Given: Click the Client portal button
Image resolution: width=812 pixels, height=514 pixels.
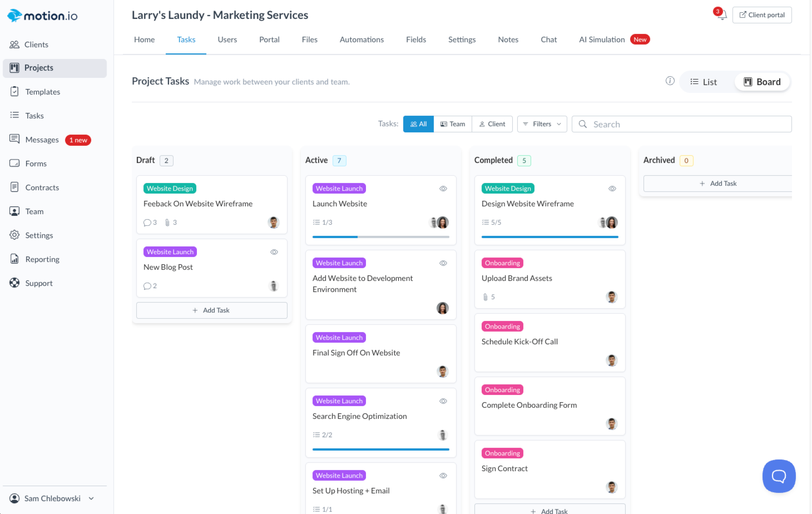Looking at the screenshot, I should 762,15.
